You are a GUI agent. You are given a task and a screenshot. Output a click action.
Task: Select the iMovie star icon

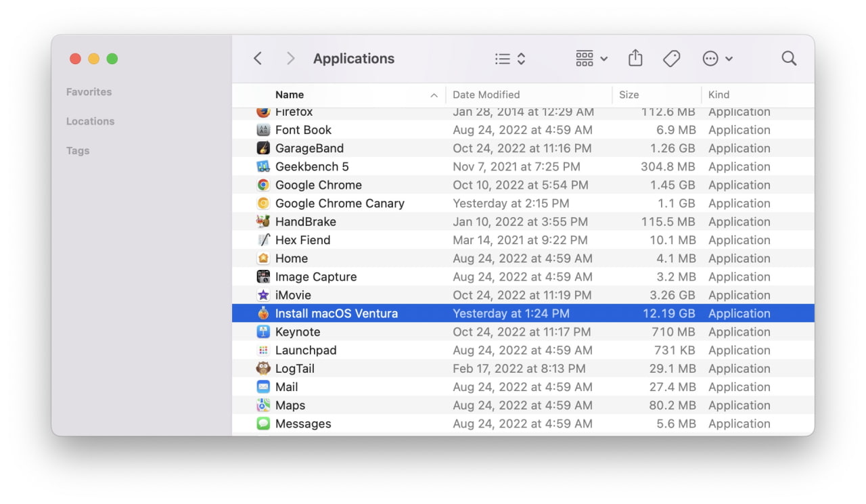click(263, 295)
